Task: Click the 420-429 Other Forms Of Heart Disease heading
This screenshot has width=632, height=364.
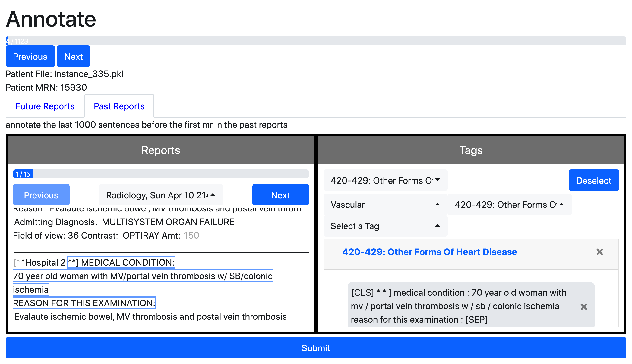Action: [x=429, y=252]
